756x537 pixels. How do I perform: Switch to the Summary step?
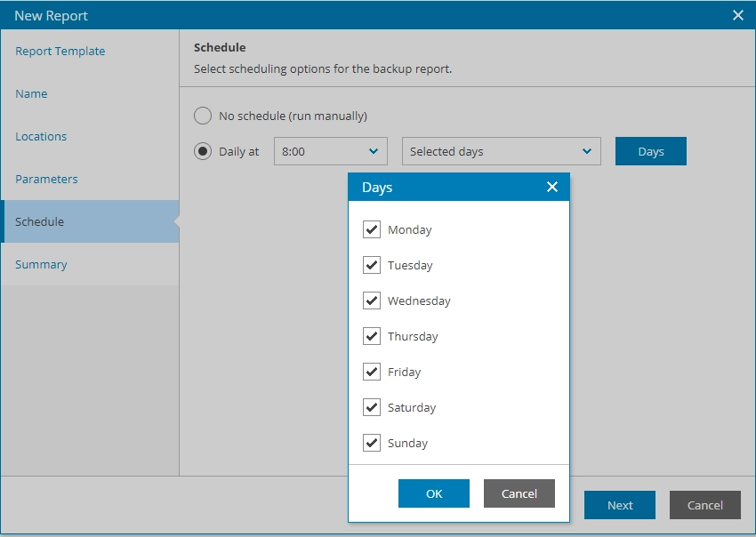coord(41,264)
